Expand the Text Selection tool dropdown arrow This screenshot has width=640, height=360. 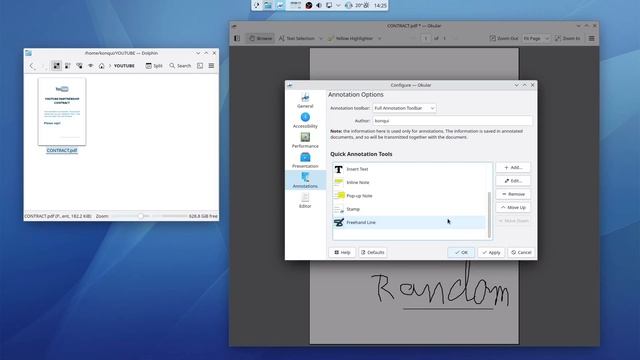pos(320,38)
